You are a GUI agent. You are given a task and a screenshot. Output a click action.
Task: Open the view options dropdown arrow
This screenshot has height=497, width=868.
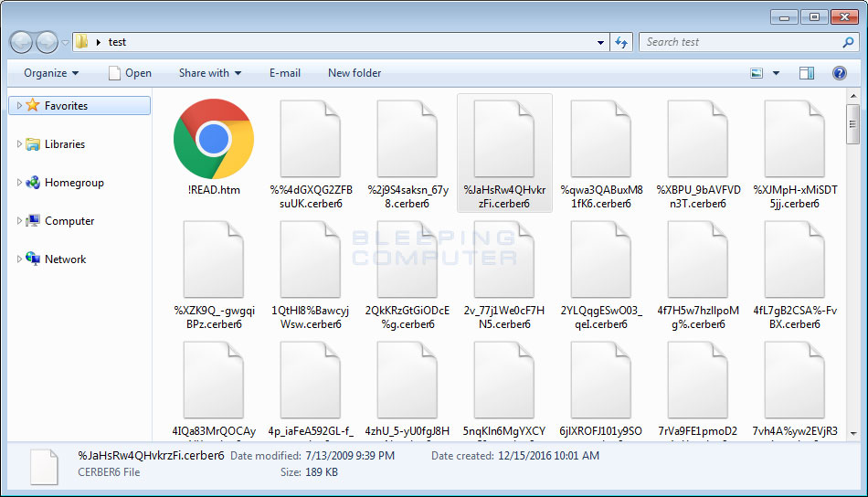coord(776,73)
